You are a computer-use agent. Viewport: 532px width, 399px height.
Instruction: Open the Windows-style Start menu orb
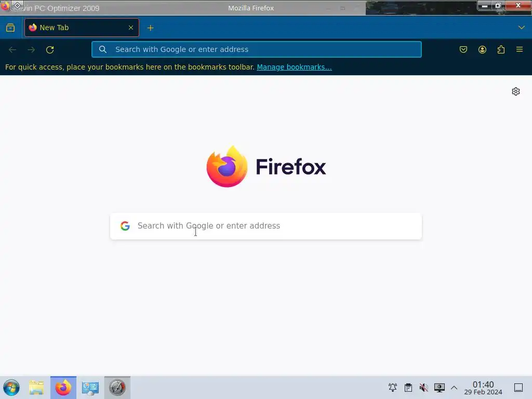(11, 388)
